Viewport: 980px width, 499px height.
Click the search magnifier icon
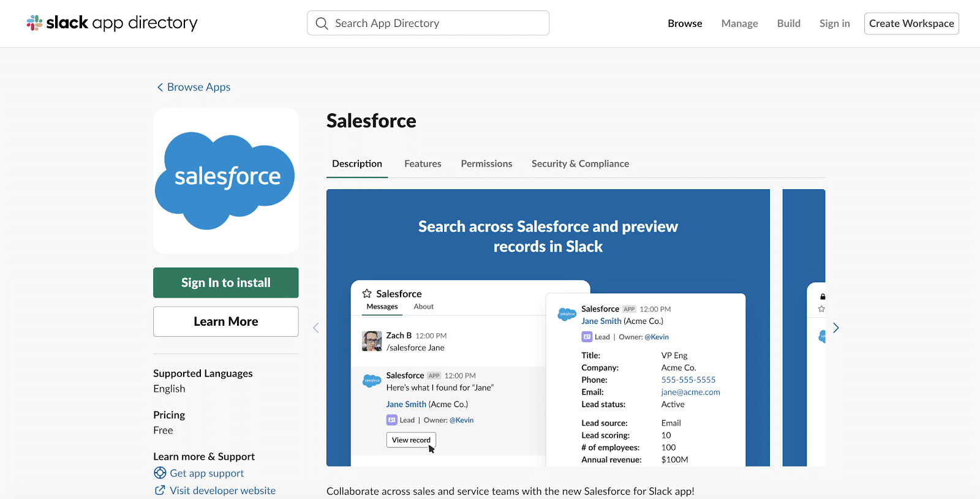pos(322,23)
